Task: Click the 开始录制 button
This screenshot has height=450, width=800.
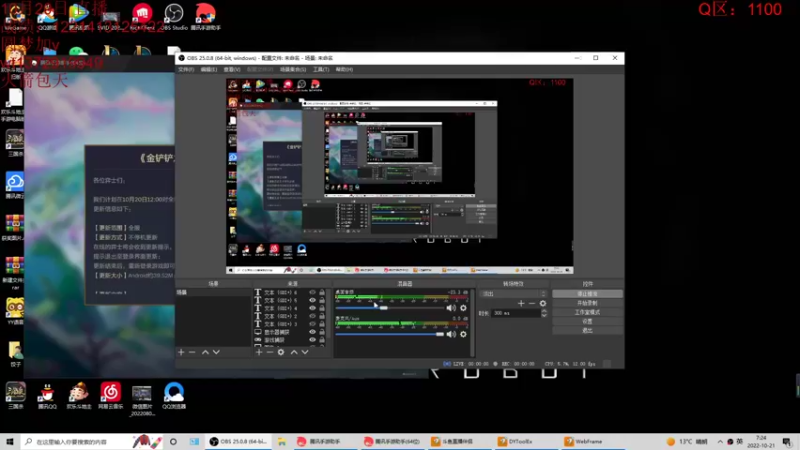Action: pos(588,303)
